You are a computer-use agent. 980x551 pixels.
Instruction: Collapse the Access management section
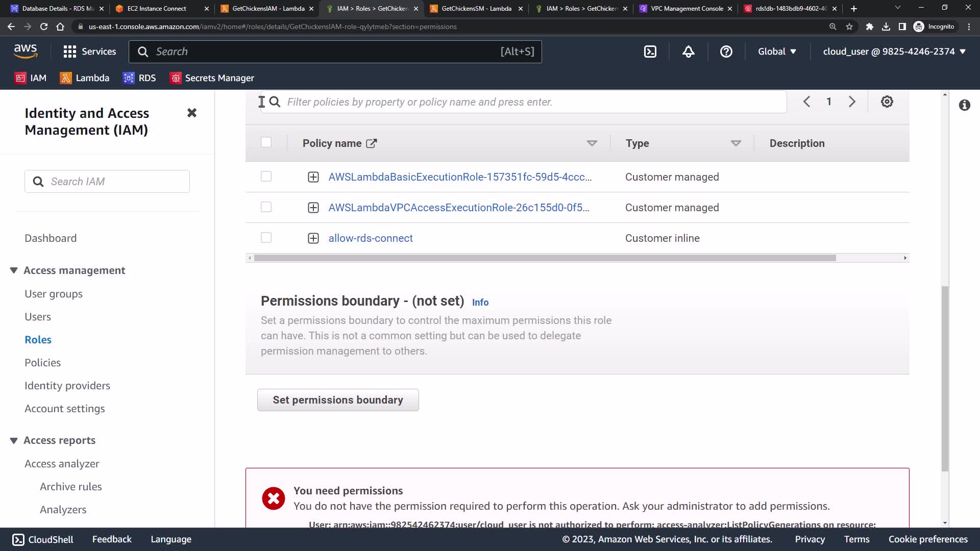point(14,270)
